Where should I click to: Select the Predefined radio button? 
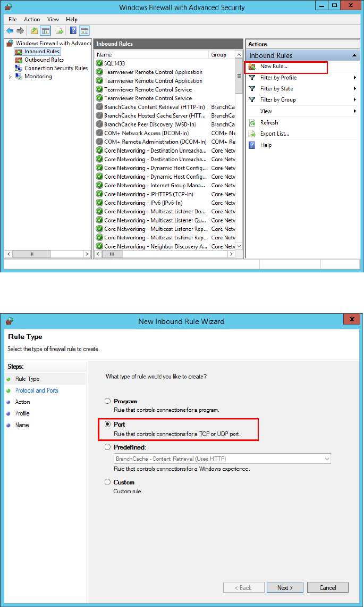coord(108,447)
